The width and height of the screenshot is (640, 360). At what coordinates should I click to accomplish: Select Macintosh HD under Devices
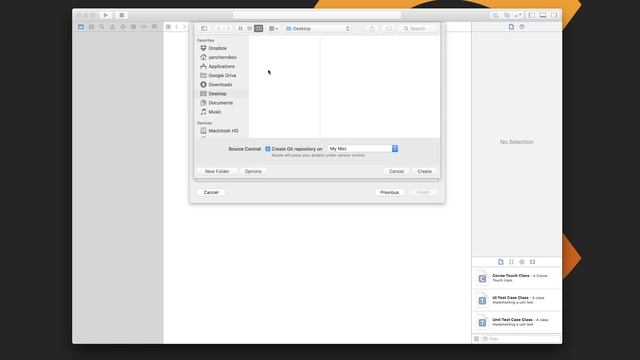click(x=222, y=131)
